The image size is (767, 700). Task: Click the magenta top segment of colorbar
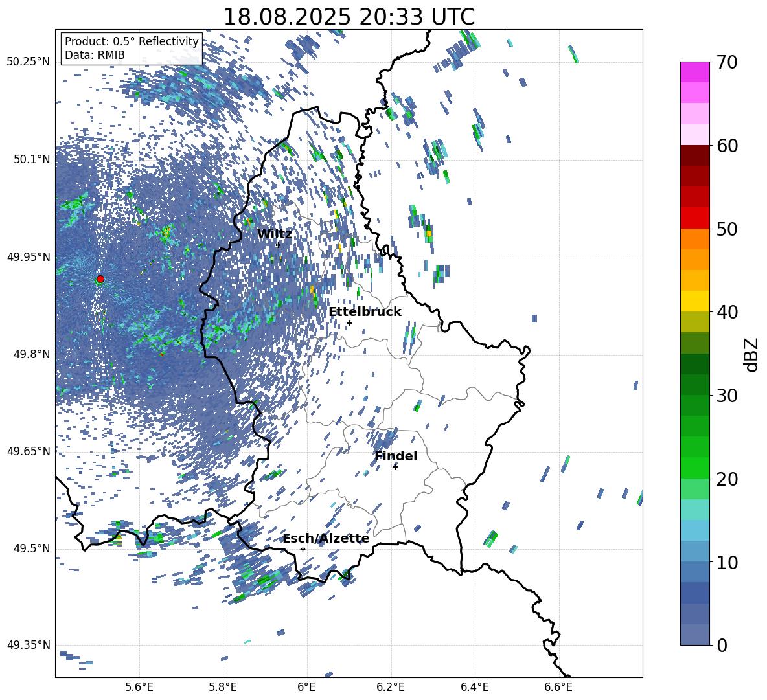[x=694, y=73]
